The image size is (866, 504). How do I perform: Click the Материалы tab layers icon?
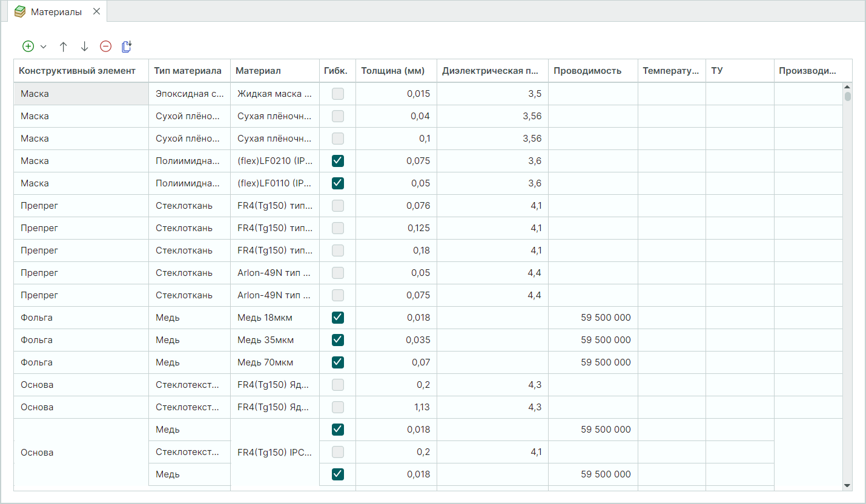click(x=20, y=11)
